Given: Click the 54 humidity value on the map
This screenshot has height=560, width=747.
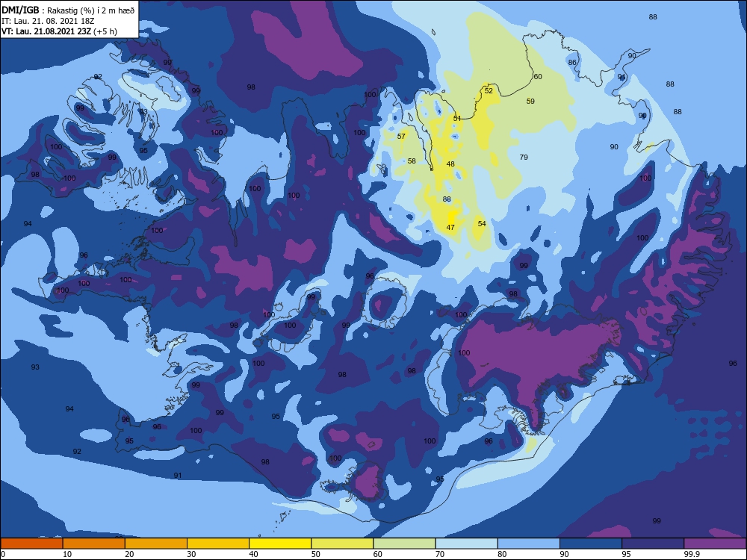Looking at the screenshot, I should coord(482,224).
